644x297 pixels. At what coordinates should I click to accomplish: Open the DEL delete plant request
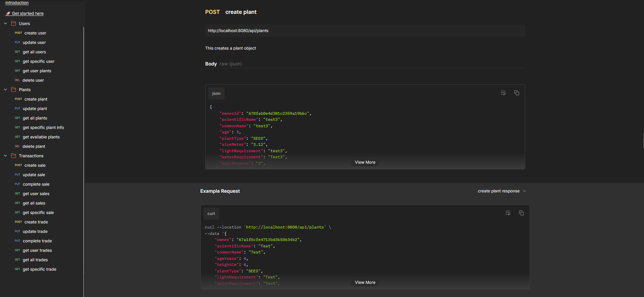pyautogui.click(x=33, y=146)
